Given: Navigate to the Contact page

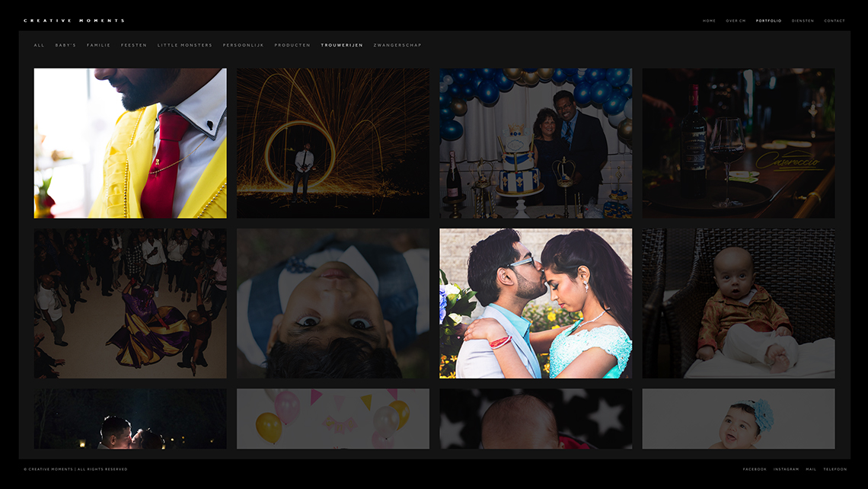Looking at the screenshot, I should pyautogui.click(x=834, y=21).
